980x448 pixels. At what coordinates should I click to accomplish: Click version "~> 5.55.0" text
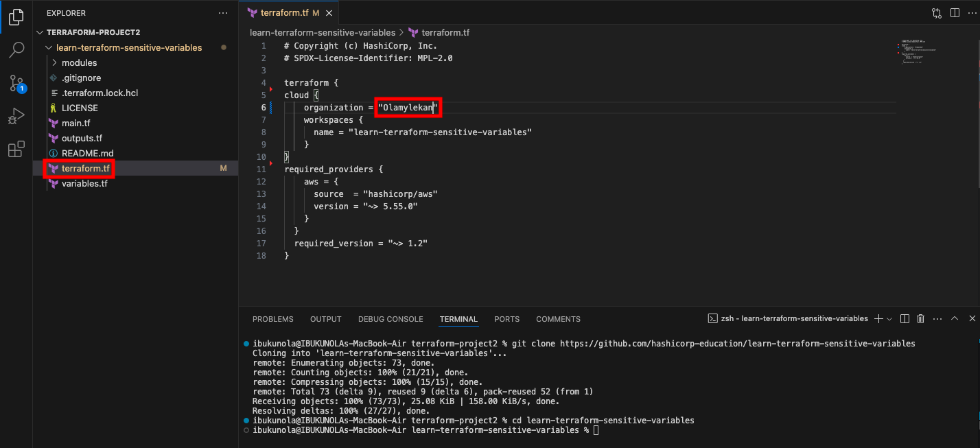(x=390, y=207)
